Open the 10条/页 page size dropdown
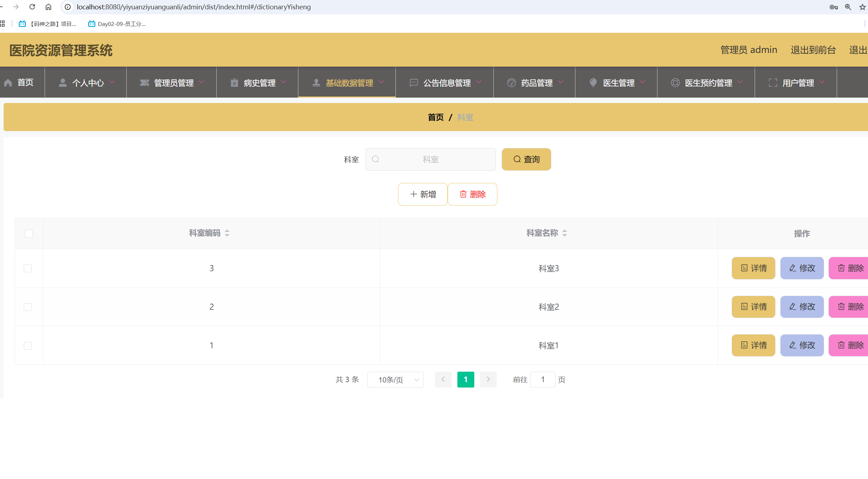Viewport: 868px width, 479px height. coord(395,380)
